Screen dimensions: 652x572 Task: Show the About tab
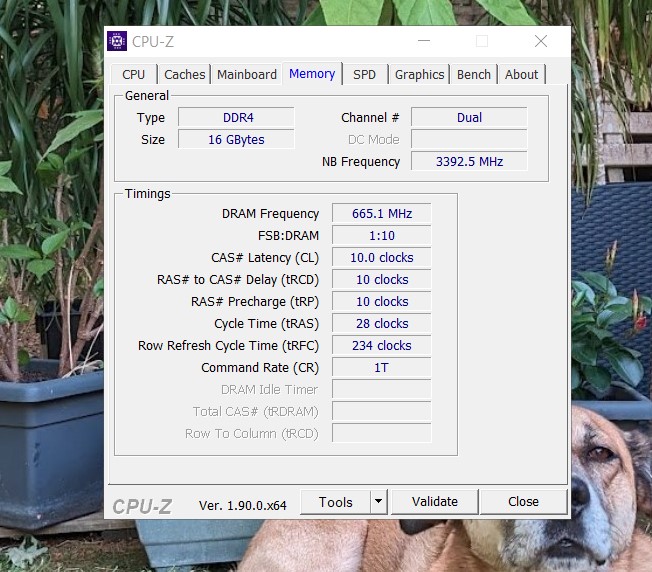pyautogui.click(x=521, y=74)
